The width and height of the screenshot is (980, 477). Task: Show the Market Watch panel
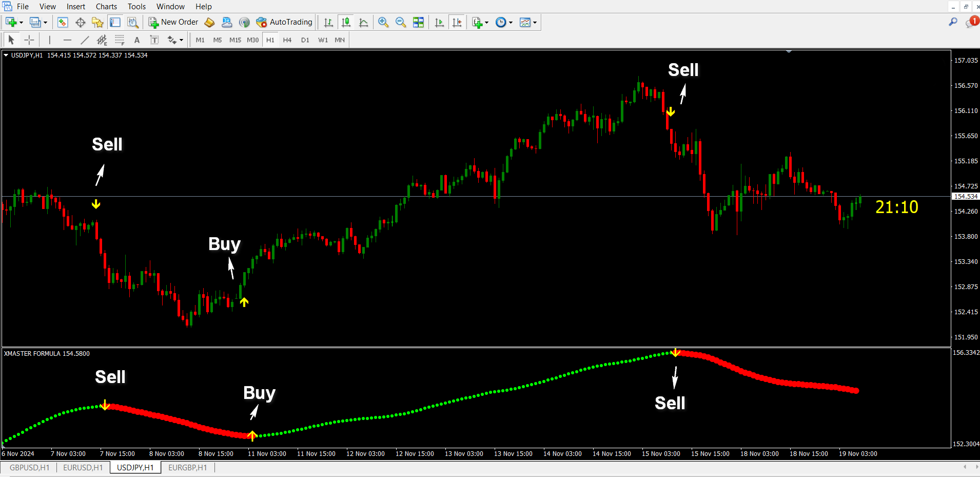coord(63,22)
